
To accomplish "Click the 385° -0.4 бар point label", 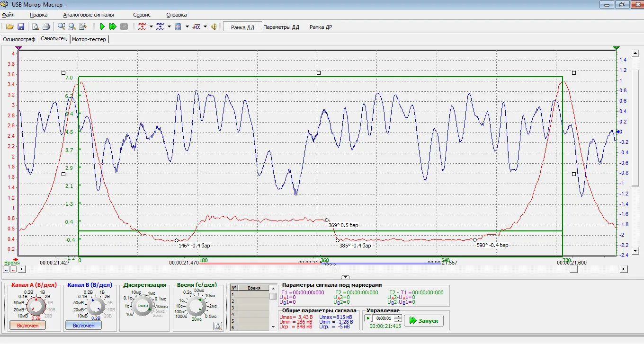I will [x=355, y=246].
